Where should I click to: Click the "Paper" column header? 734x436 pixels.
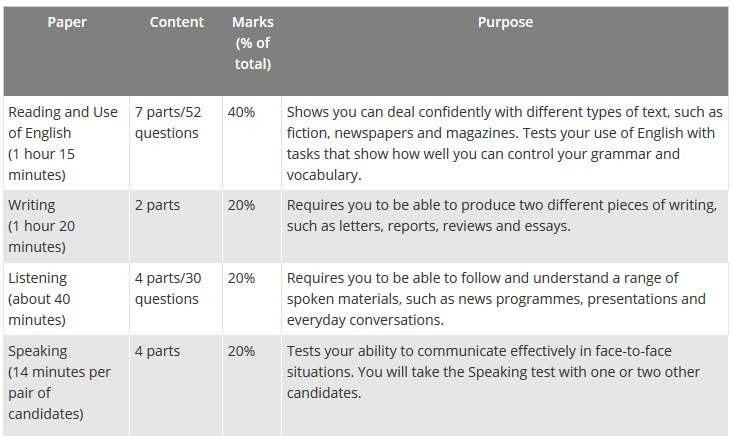pos(67,22)
